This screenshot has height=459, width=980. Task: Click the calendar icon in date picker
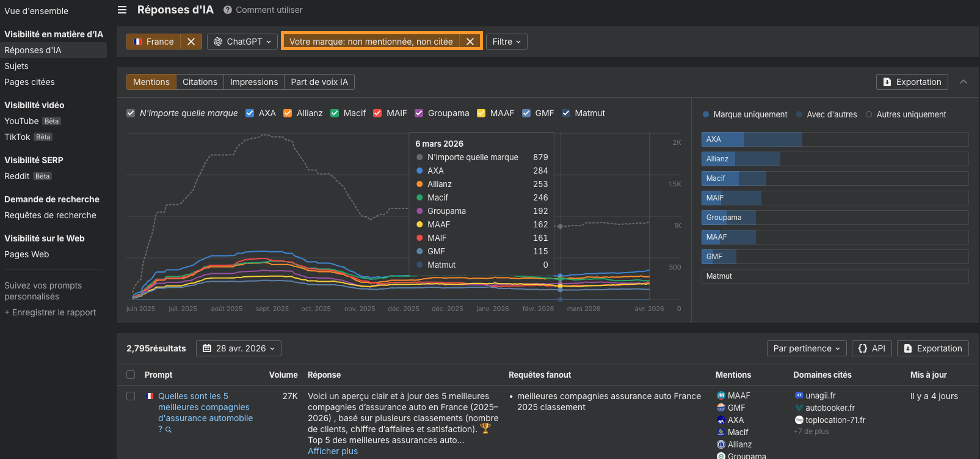coord(207,348)
